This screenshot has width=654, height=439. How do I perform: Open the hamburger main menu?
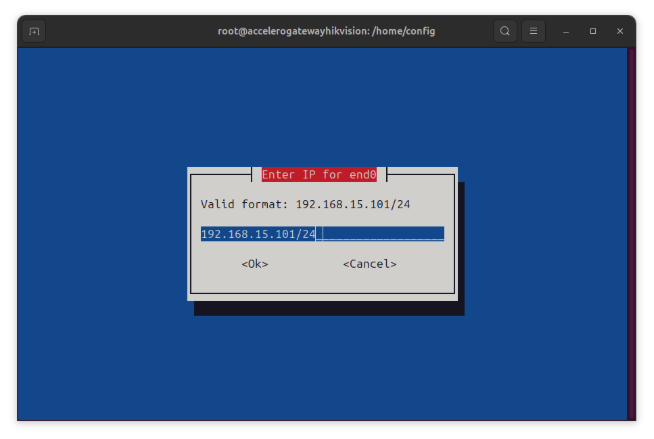click(x=533, y=31)
